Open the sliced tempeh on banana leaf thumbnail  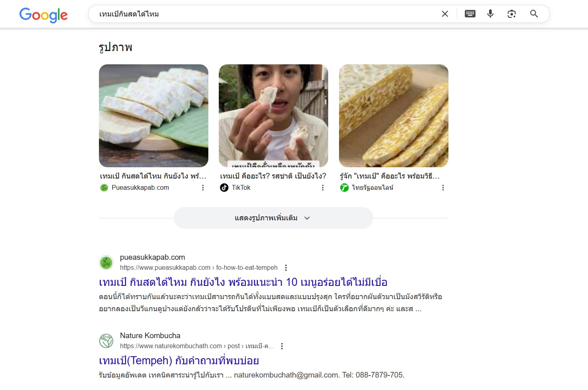(x=154, y=116)
